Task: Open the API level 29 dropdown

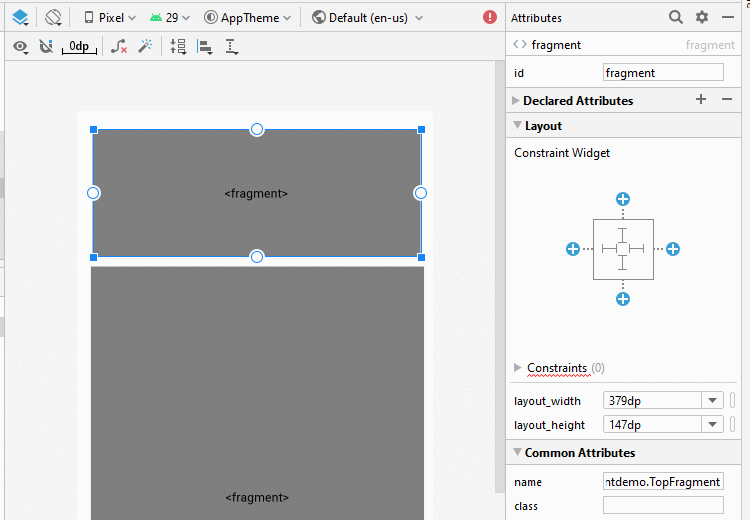Action: point(170,18)
